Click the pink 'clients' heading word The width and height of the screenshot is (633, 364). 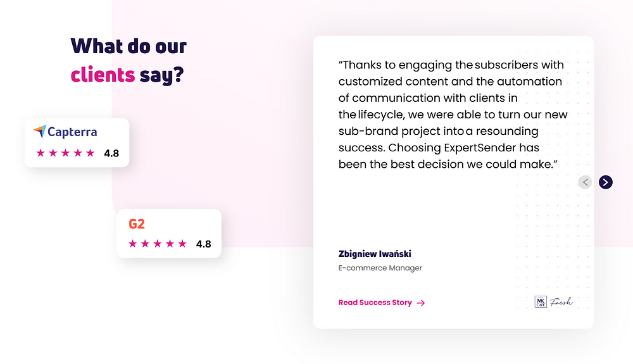click(x=103, y=75)
